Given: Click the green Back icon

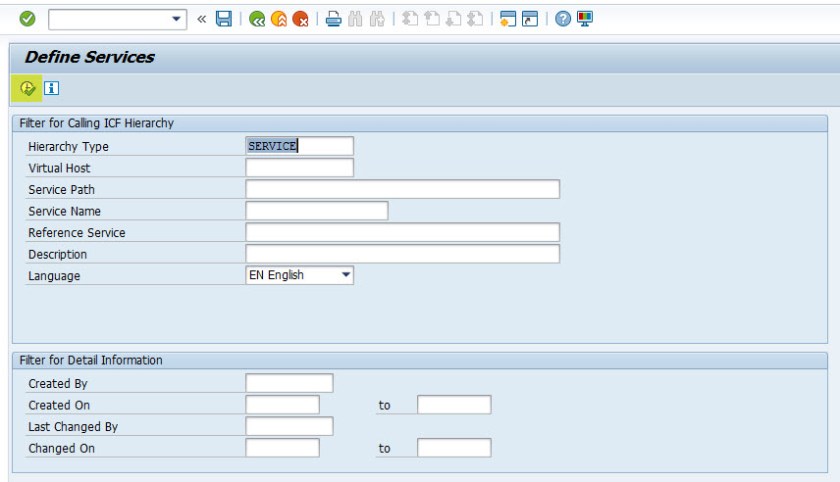Looking at the screenshot, I should click(257, 20).
